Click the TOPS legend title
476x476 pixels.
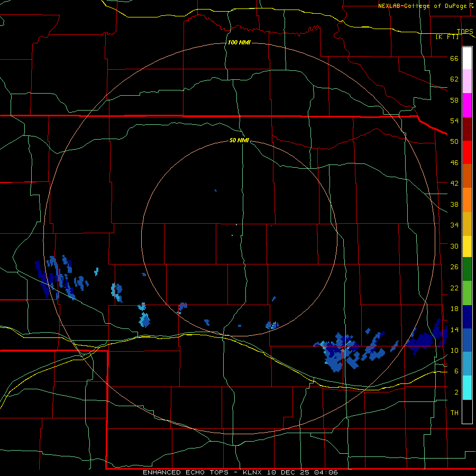(465, 31)
